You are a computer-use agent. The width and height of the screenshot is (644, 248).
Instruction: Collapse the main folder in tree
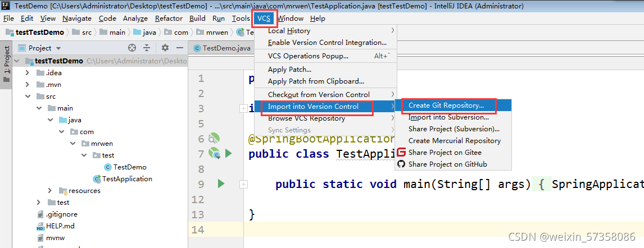[39, 108]
